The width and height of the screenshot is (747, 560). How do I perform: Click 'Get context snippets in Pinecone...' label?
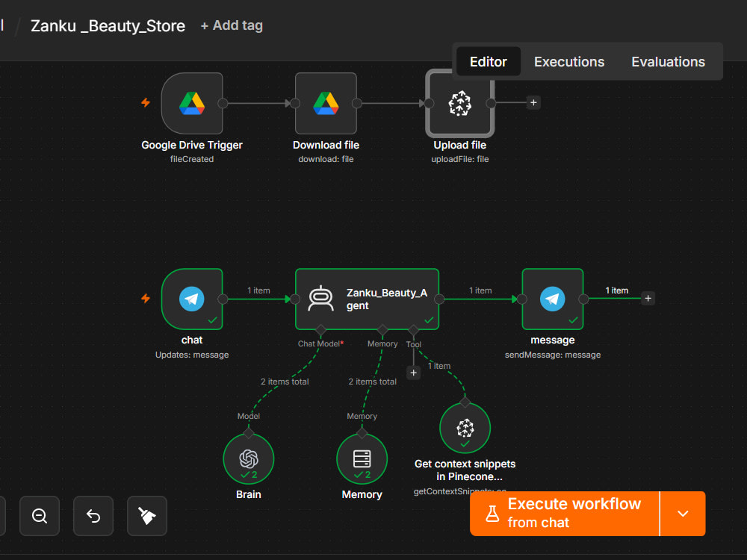(x=465, y=470)
